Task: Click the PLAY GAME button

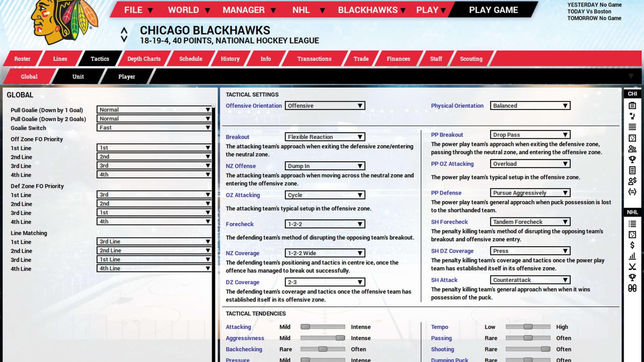Action: pos(493,10)
